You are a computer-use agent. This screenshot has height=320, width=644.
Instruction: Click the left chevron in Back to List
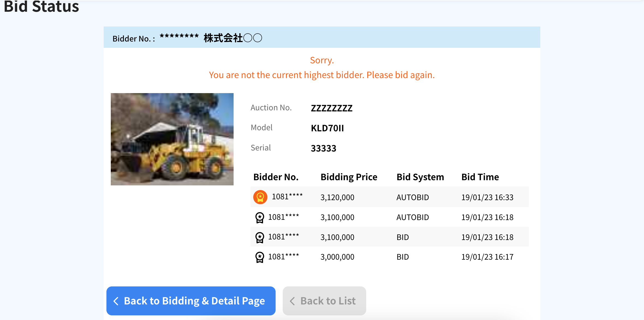click(292, 301)
